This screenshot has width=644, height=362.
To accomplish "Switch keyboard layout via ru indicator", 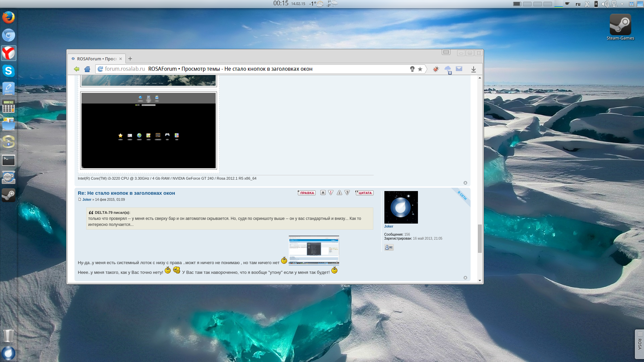I will coord(578,4).
